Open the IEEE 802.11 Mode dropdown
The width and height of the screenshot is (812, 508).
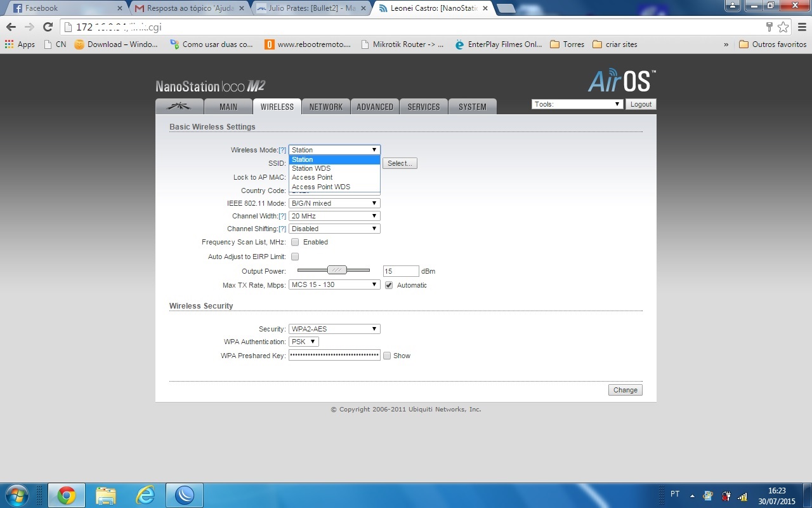click(x=334, y=203)
